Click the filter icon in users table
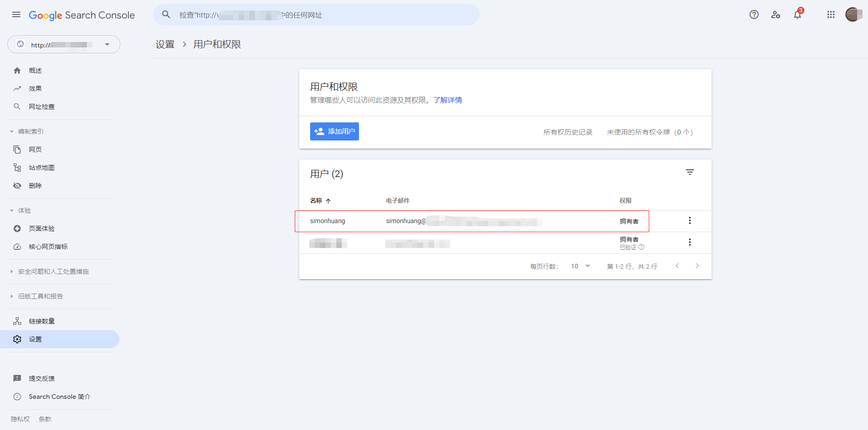The width and height of the screenshot is (868, 430). [x=689, y=172]
